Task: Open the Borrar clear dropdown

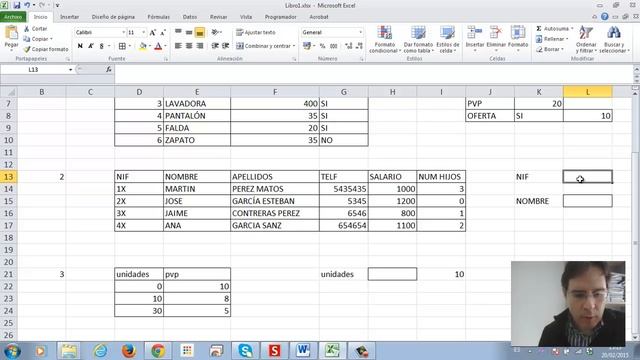Action: tap(549, 49)
